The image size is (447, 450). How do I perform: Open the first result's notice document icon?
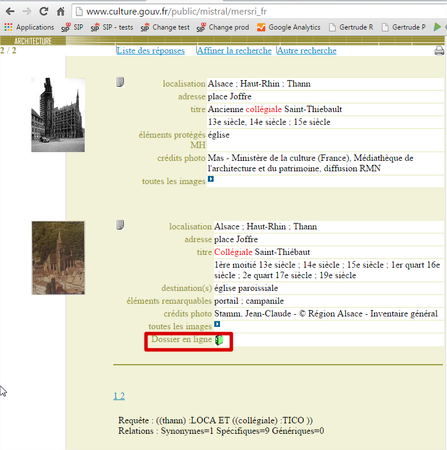tap(120, 82)
